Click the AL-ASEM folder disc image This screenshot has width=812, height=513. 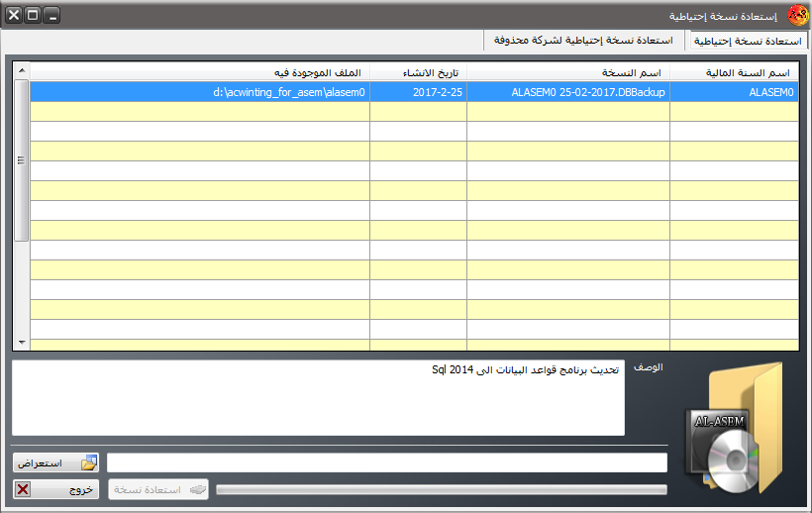click(734, 428)
